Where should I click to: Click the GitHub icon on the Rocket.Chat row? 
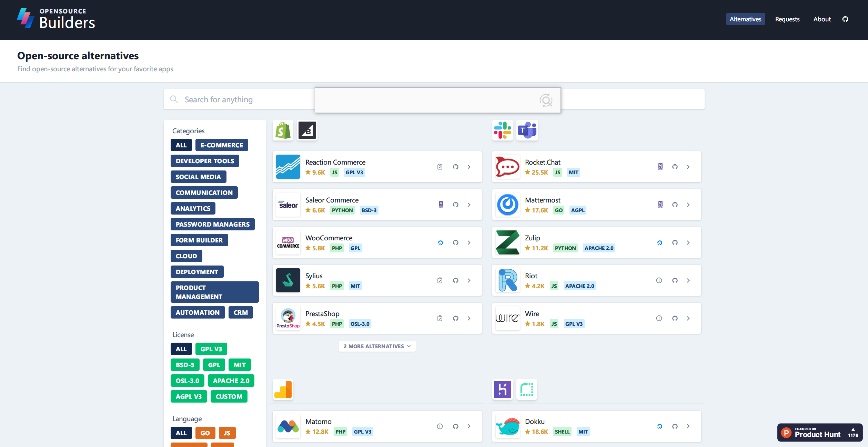[x=675, y=167]
